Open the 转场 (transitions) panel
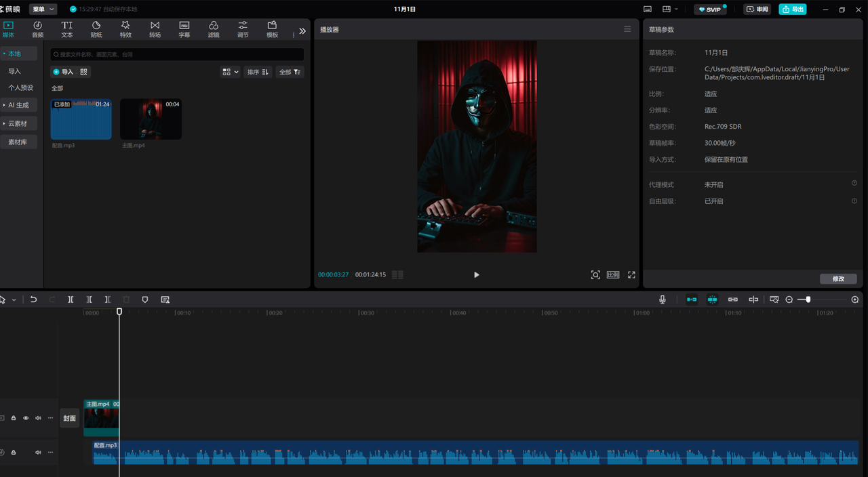The image size is (868, 477). 155,29
